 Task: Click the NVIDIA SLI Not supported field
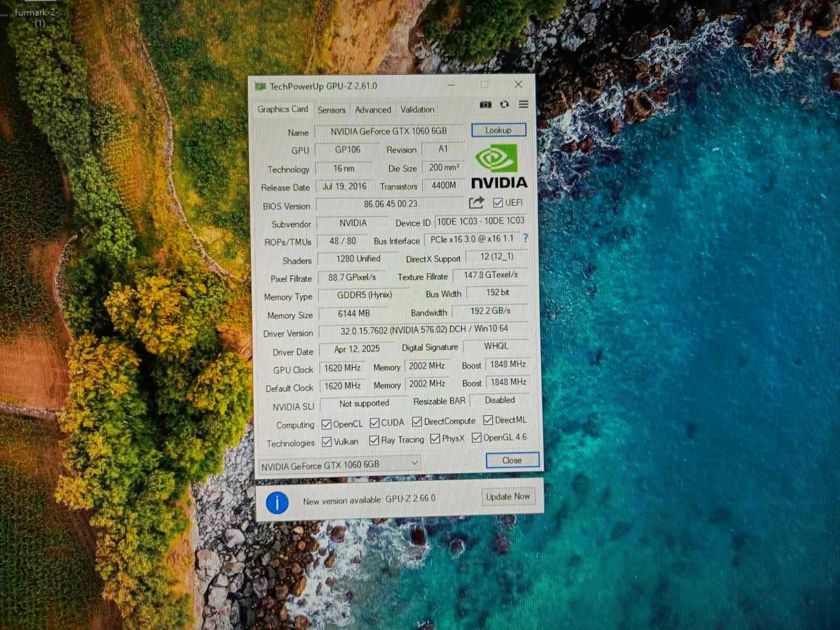click(364, 403)
